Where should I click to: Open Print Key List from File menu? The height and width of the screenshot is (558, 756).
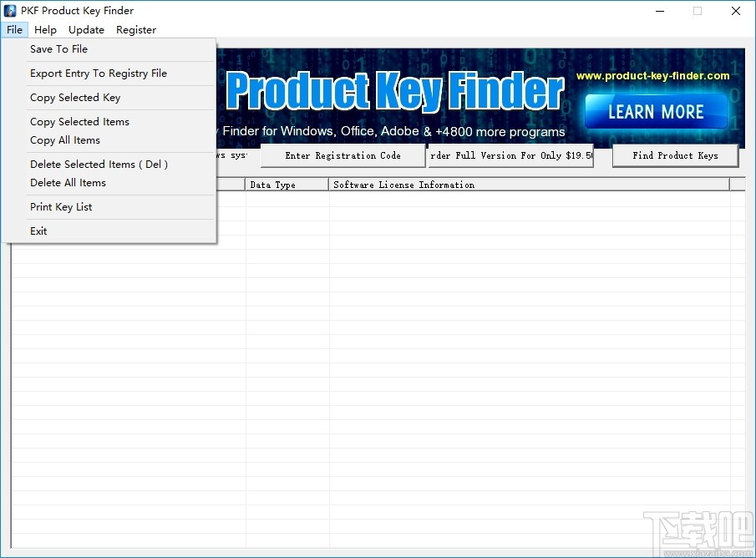point(61,206)
